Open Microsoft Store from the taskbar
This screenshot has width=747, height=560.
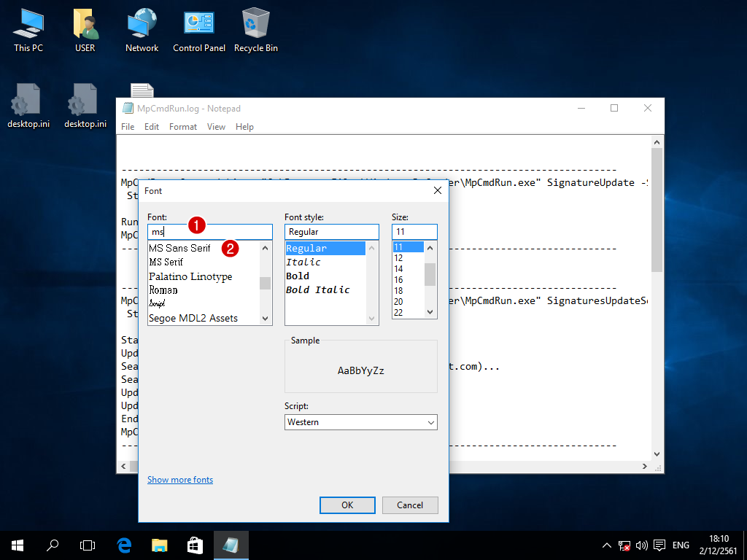(195, 545)
